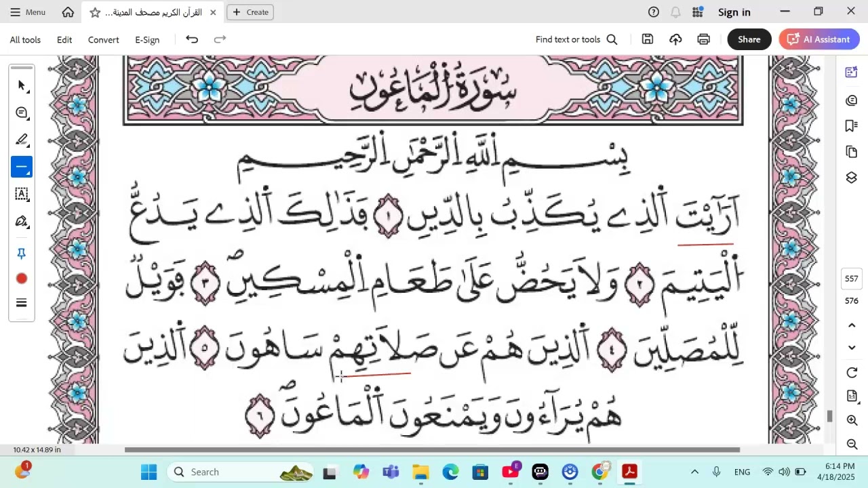Open the comments panel icon
Screen dimensions: 868x488
point(852,100)
